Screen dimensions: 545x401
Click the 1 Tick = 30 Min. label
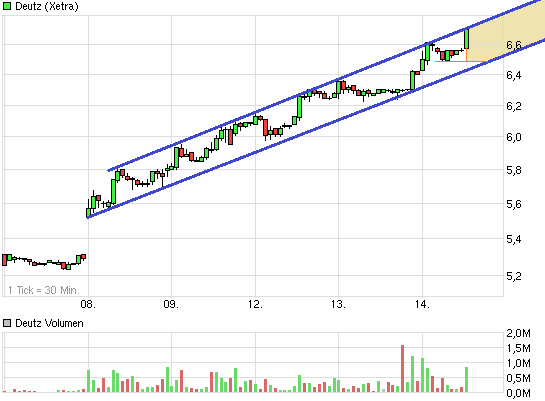coord(44,290)
